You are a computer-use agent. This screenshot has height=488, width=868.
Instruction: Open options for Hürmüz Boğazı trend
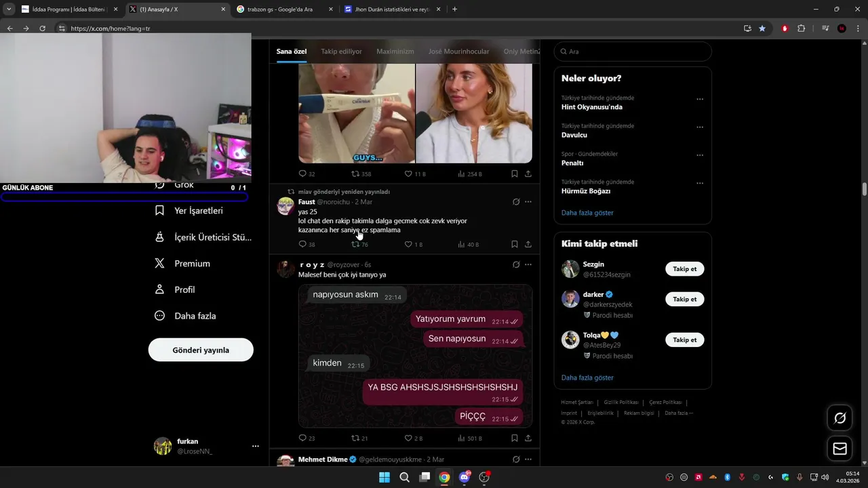[700, 183]
